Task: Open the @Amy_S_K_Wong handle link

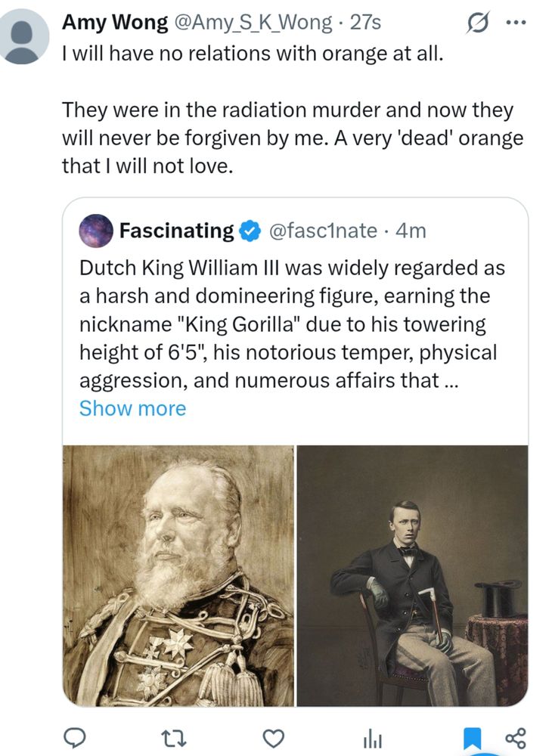Action: 253,23
